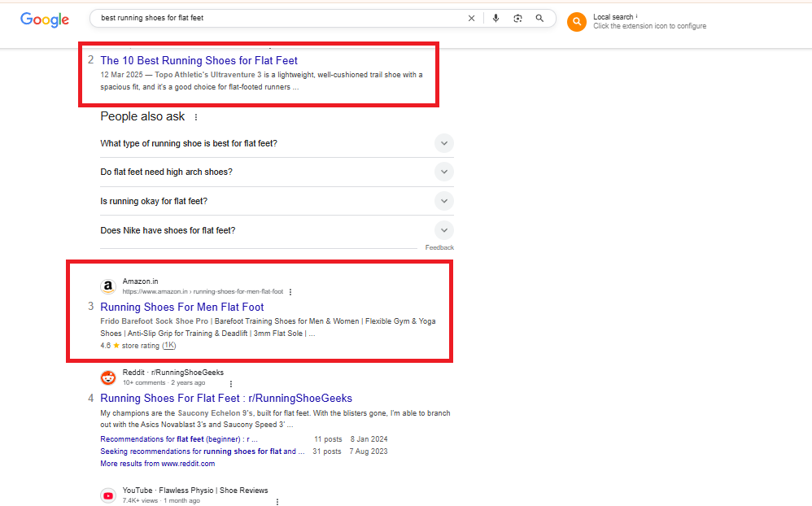The image size is (812, 506).
Task: Start voice search with microphone icon
Action: [x=495, y=18]
